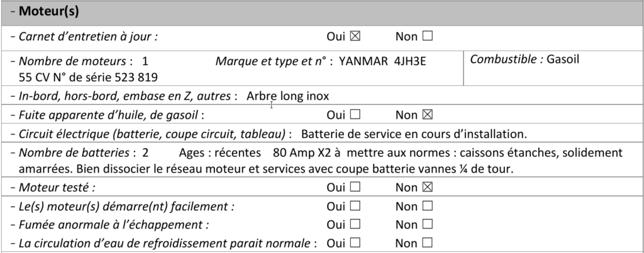
Task: Check Oui for Carnet d'entretien à jour
Action: tap(355, 36)
